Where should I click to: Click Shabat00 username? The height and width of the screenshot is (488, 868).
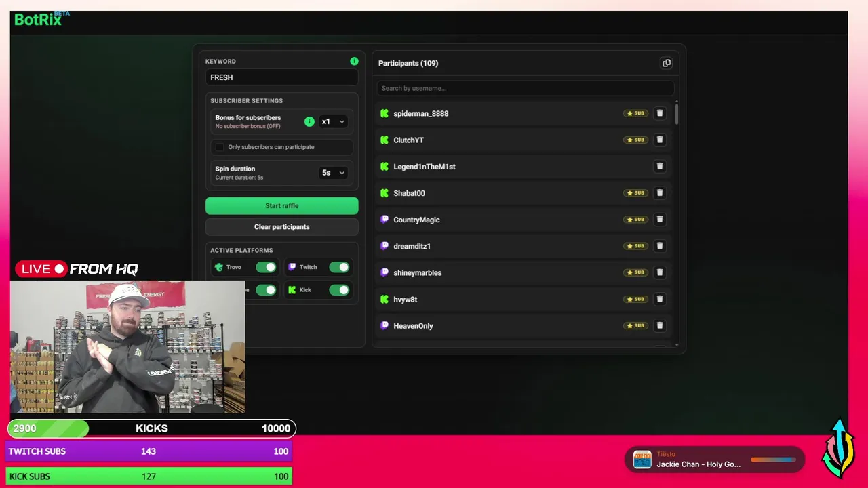pos(409,193)
